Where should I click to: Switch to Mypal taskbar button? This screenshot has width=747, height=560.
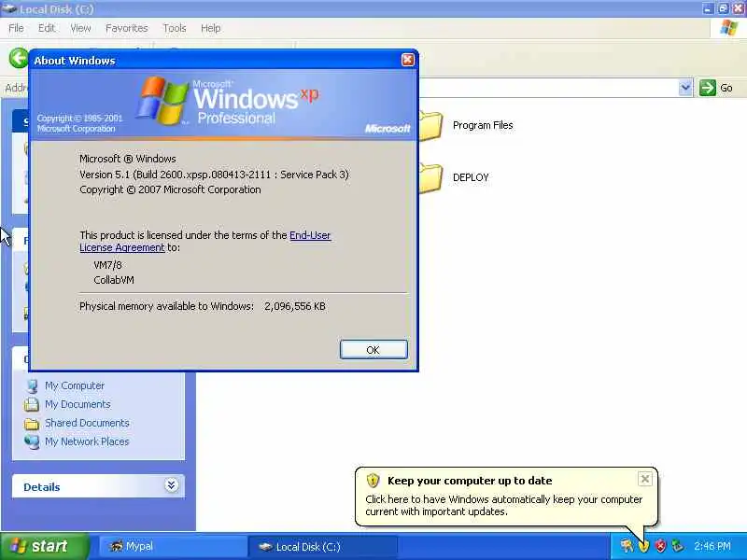(x=173, y=546)
